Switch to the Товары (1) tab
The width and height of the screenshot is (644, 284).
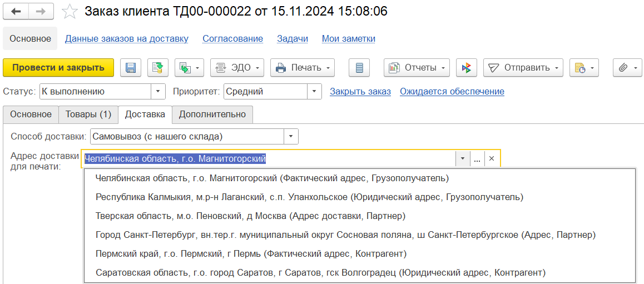pos(88,114)
